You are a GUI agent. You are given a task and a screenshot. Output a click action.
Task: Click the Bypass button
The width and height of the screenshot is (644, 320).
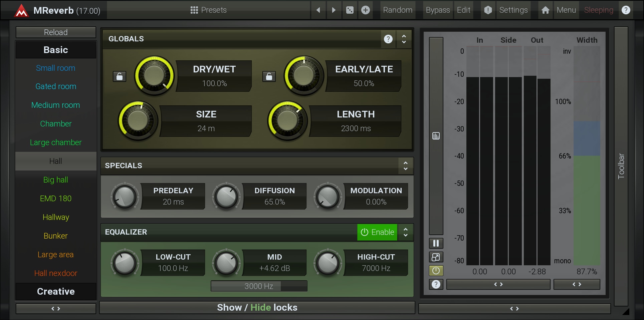(438, 10)
